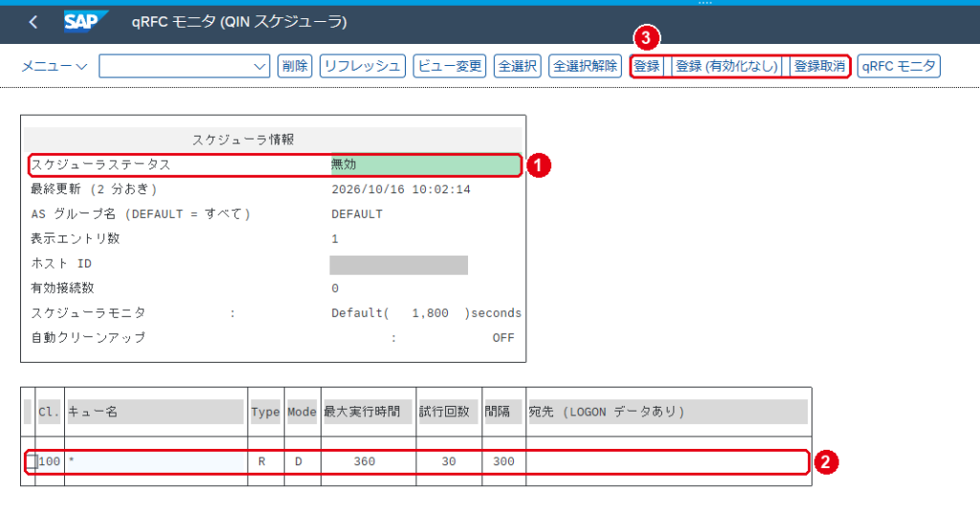Click the timestamp 2026/10/16 10:02:14
Screen dimensions: 980x513
click(x=401, y=190)
